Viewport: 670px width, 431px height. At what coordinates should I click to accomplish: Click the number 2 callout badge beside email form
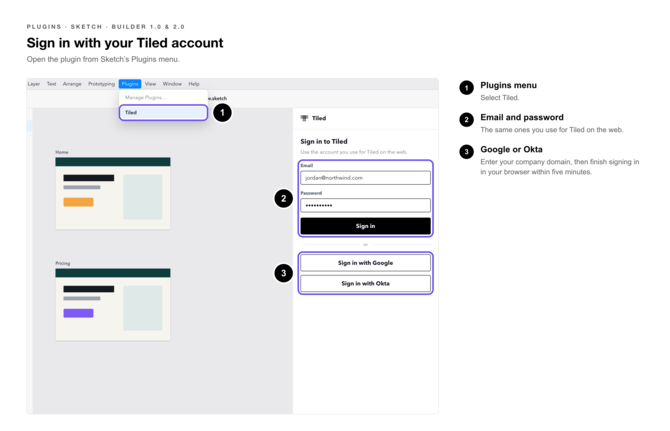coord(283,199)
